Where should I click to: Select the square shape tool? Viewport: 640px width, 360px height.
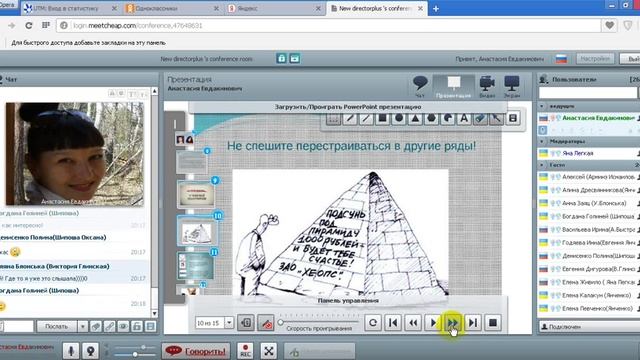[382, 118]
